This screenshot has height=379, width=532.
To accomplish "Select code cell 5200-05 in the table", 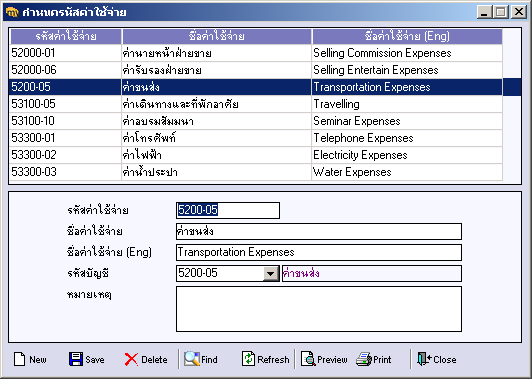I will [65, 87].
